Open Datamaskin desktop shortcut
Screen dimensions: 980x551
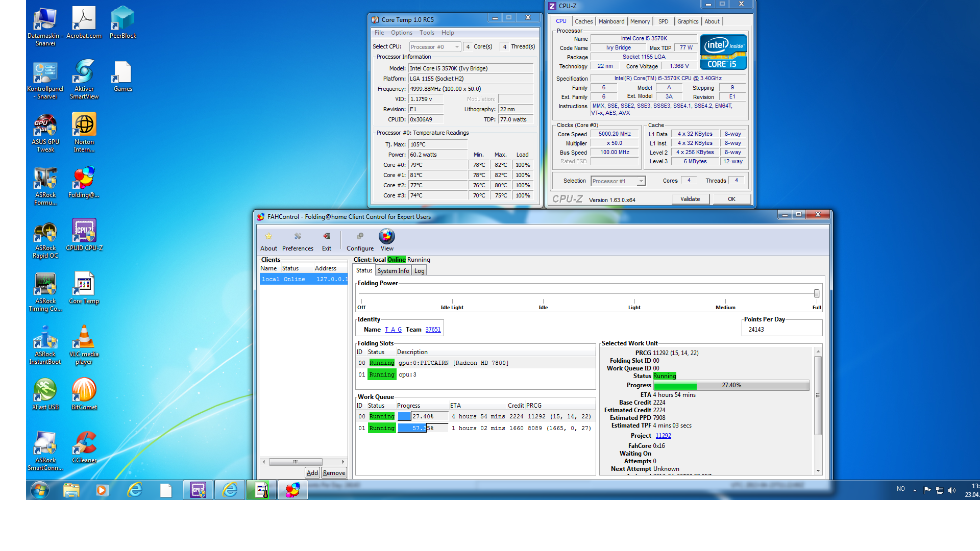[45, 27]
